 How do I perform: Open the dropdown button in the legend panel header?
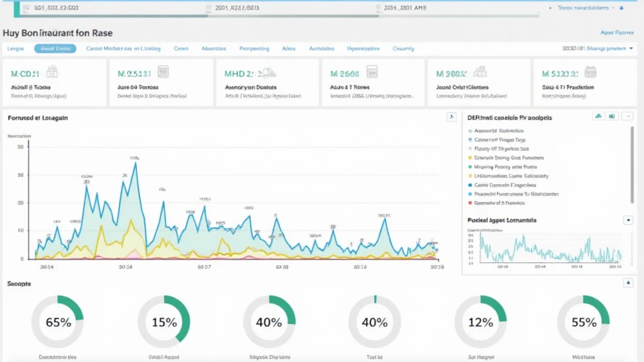pyautogui.click(x=627, y=116)
